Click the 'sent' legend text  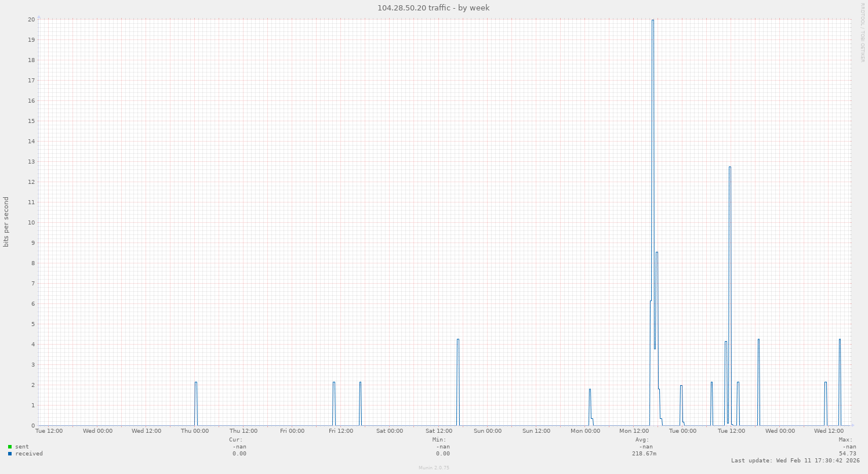(22, 447)
